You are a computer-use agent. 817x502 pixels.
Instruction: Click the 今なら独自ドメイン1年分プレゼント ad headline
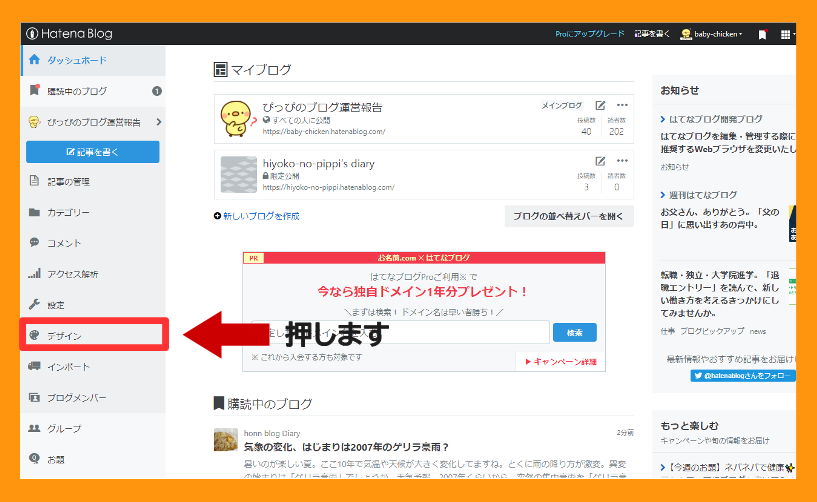tap(423, 291)
